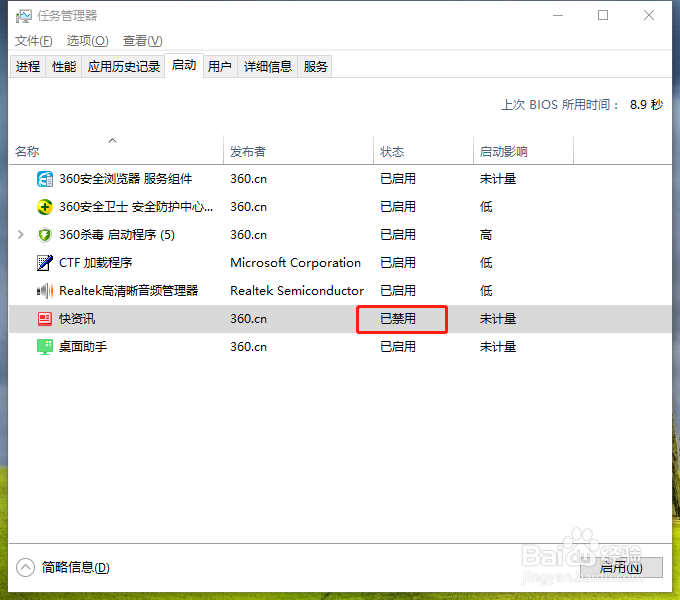Image resolution: width=680 pixels, height=600 pixels.
Task: Click the 已禁用 status of 快资讯
Action: tap(398, 319)
